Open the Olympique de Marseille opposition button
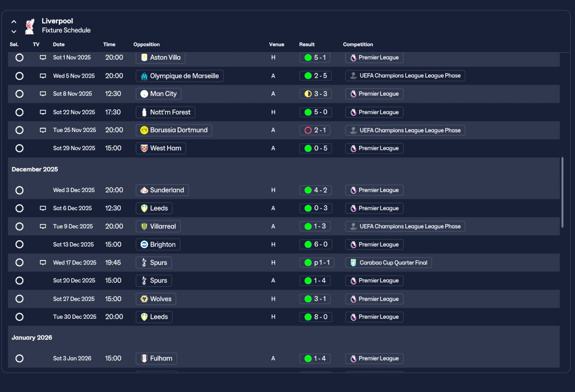 [x=180, y=76]
